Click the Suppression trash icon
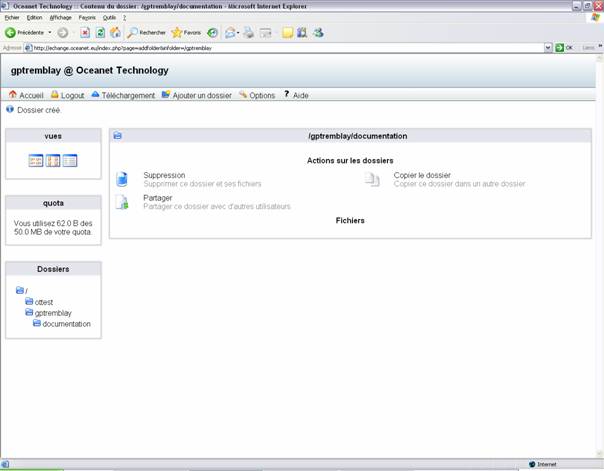 coord(122,179)
